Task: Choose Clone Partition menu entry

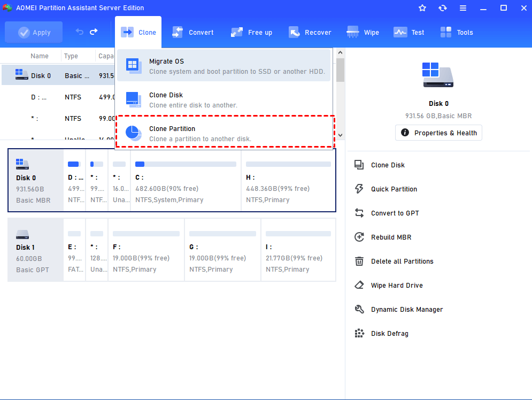Action: pos(225,132)
